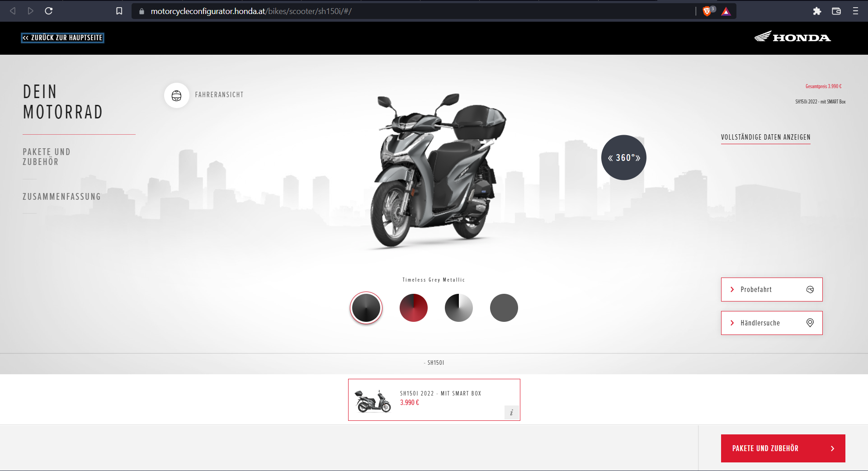Click the Gesamtpreis 3.990 € text
This screenshot has height=471, width=868.
[823, 86]
